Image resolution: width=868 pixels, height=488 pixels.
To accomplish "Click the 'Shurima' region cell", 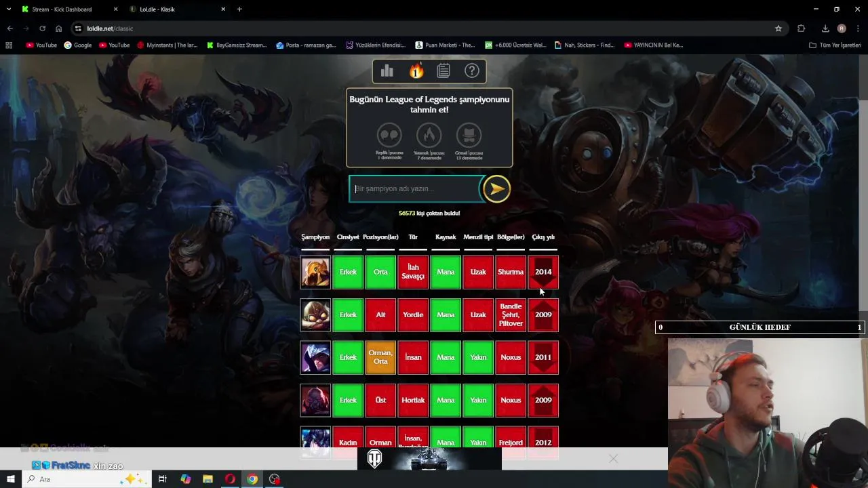I will (511, 272).
